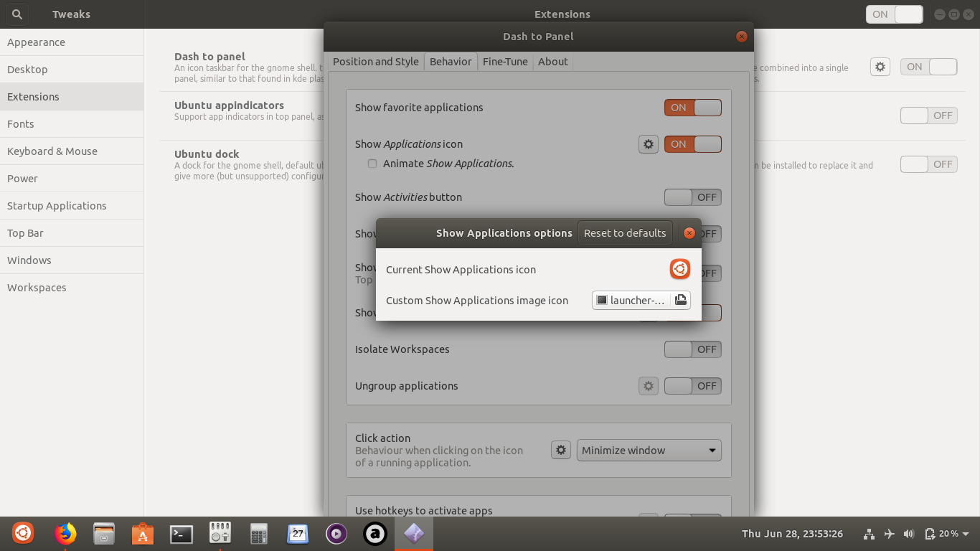Open the launcher image file chooser
Image resolution: width=980 pixels, height=551 pixels.
(680, 300)
